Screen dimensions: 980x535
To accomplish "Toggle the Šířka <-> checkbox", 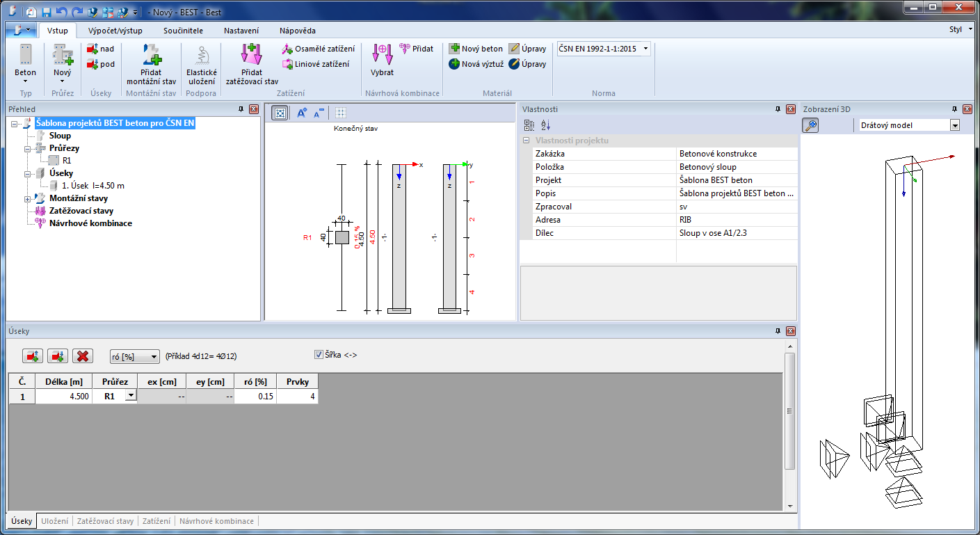I will [x=319, y=355].
